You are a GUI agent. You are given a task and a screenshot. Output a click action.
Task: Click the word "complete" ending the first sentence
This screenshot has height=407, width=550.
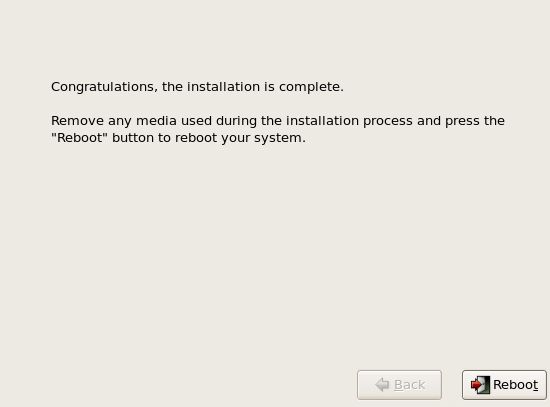[x=311, y=87]
